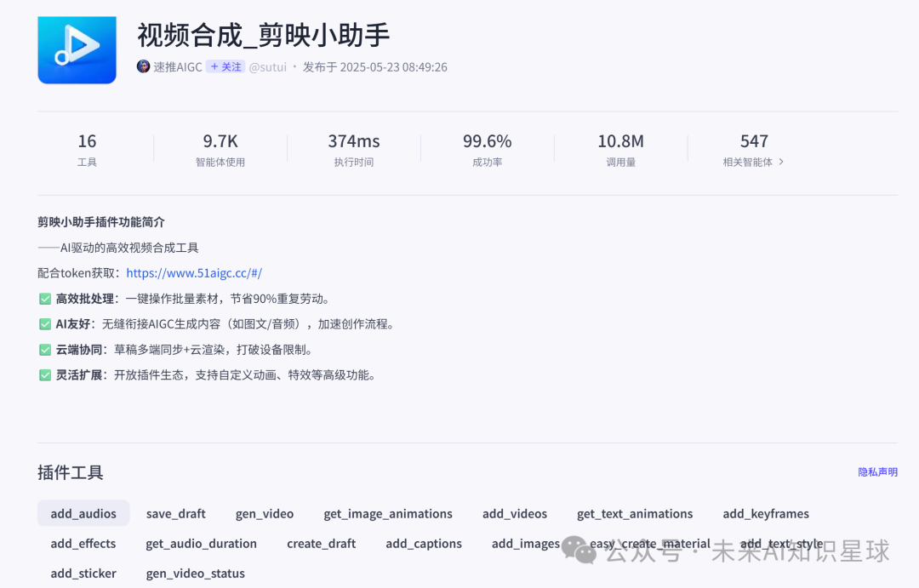Click the line AI驱动的高效视频合成工具

(129, 248)
